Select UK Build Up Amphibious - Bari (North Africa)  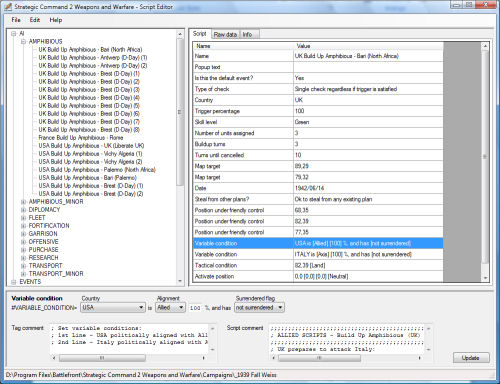pos(90,50)
